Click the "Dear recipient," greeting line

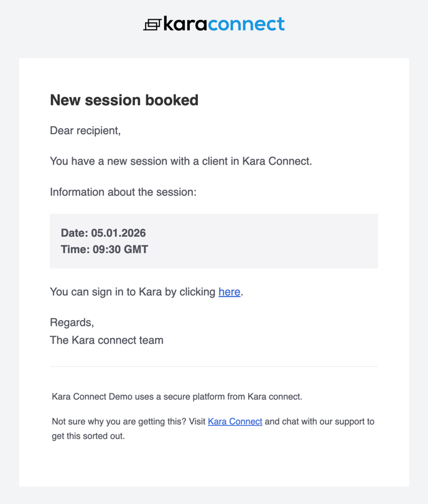(x=85, y=131)
